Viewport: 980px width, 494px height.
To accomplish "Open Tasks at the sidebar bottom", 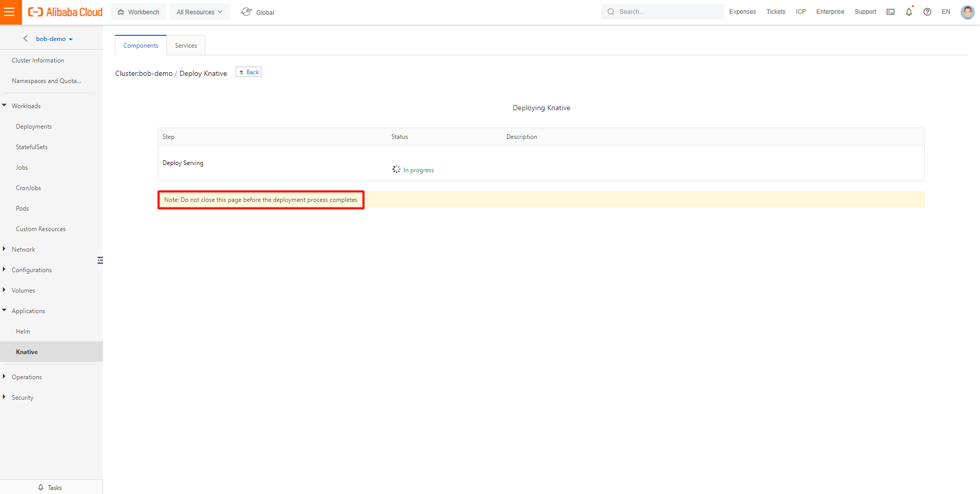I will [50, 487].
